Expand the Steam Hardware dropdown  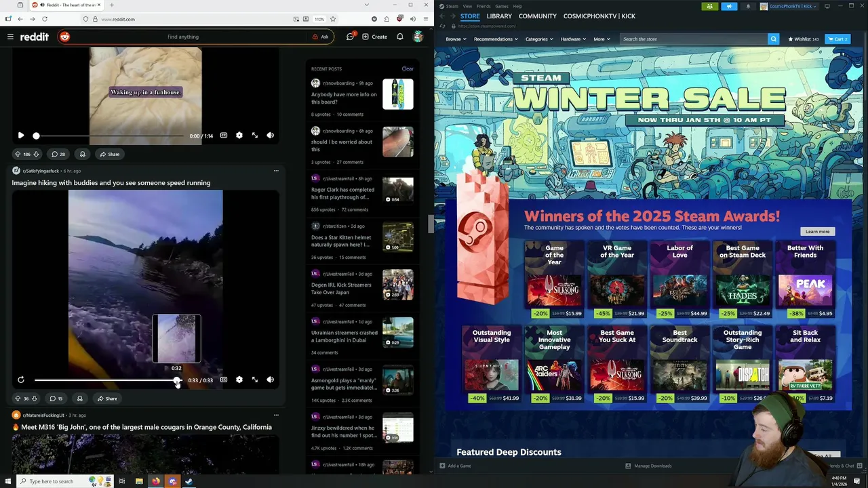pyautogui.click(x=573, y=39)
